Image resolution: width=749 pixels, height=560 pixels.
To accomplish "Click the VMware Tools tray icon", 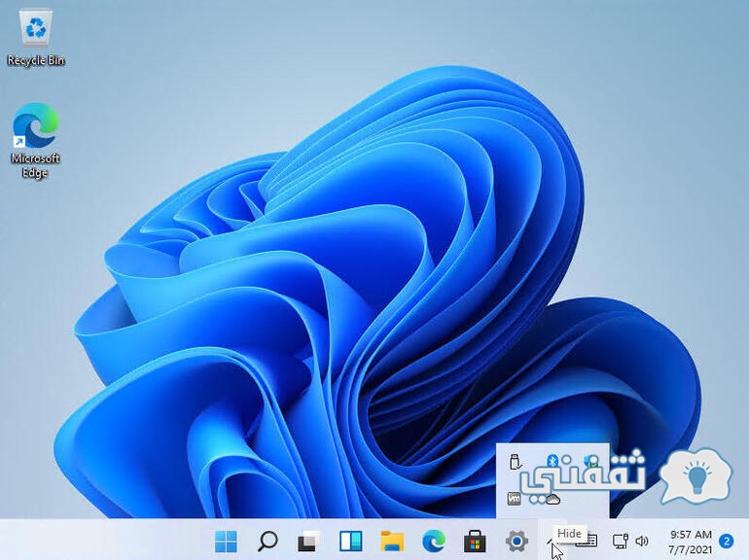I will pyautogui.click(x=514, y=499).
